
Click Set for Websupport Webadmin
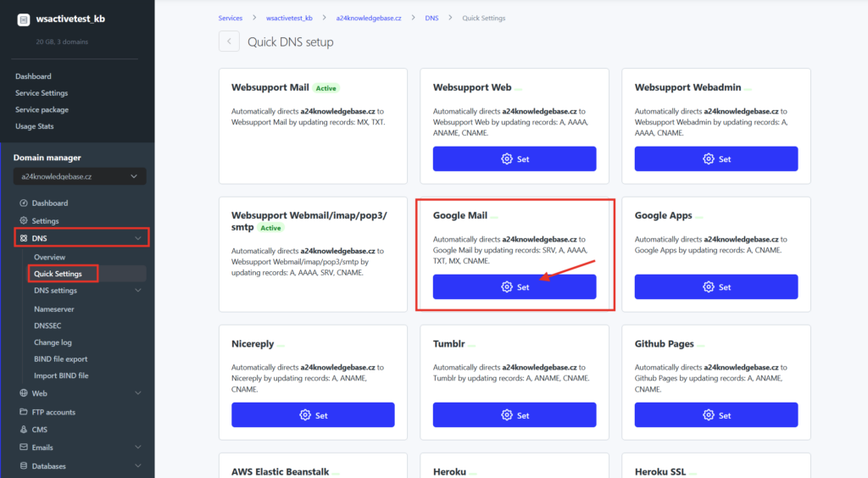pyautogui.click(x=715, y=158)
